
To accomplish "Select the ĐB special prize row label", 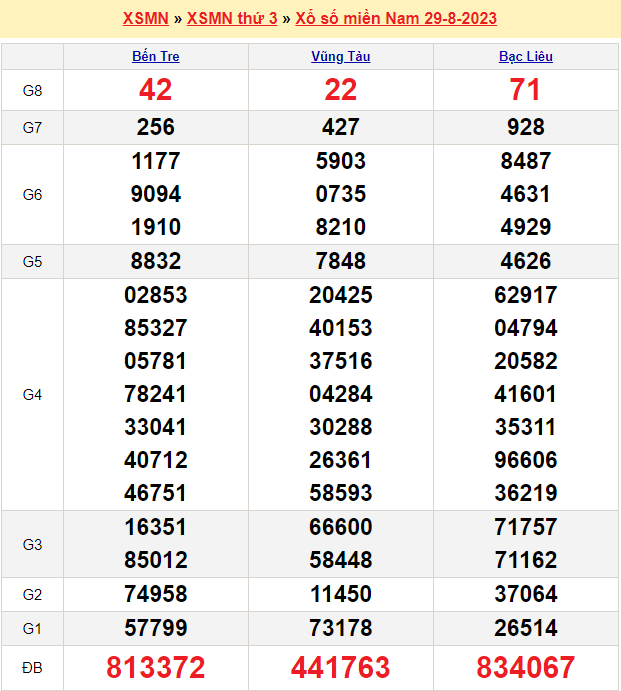I will tap(32, 667).
